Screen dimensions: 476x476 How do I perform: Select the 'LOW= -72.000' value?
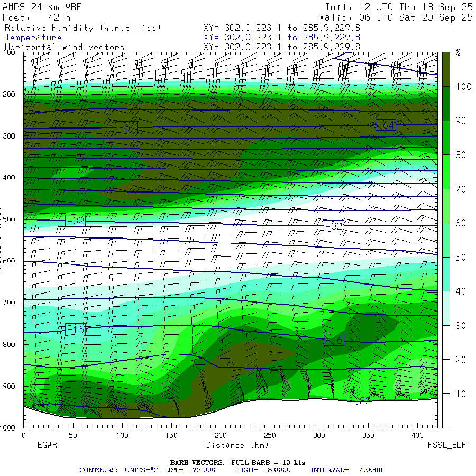[190, 470]
